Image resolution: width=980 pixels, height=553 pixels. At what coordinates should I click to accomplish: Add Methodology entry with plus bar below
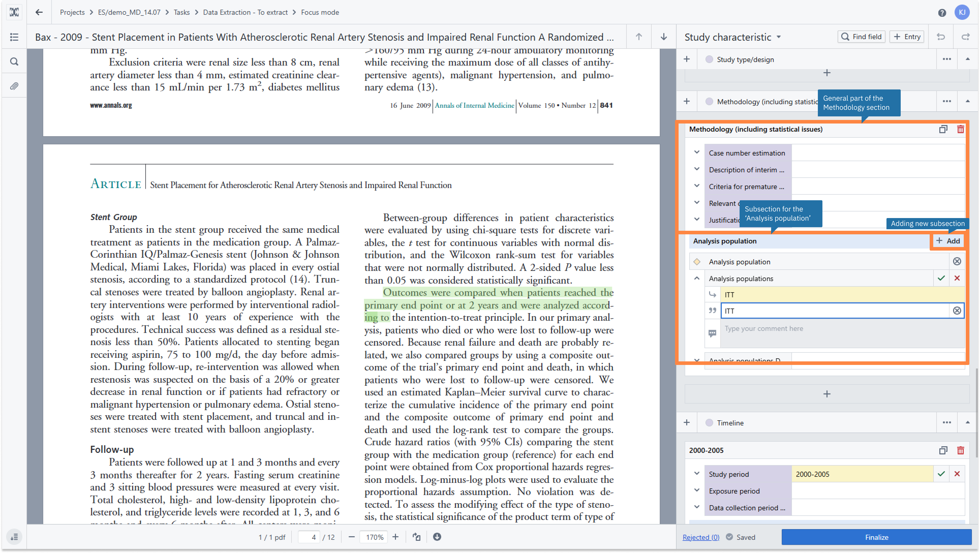click(827, 394)
